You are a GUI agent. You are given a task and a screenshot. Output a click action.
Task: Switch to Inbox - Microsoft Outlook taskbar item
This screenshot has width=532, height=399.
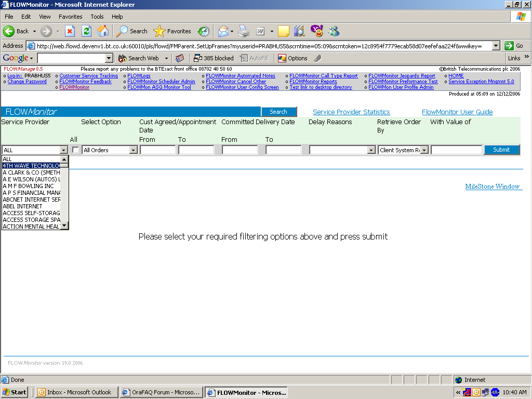[x=77, y=392]
